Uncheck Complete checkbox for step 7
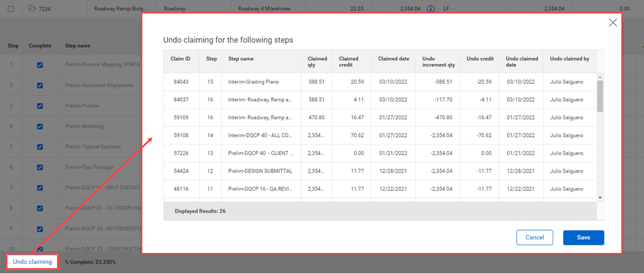This screenshot has height=274, width=644. click(40, 187)
